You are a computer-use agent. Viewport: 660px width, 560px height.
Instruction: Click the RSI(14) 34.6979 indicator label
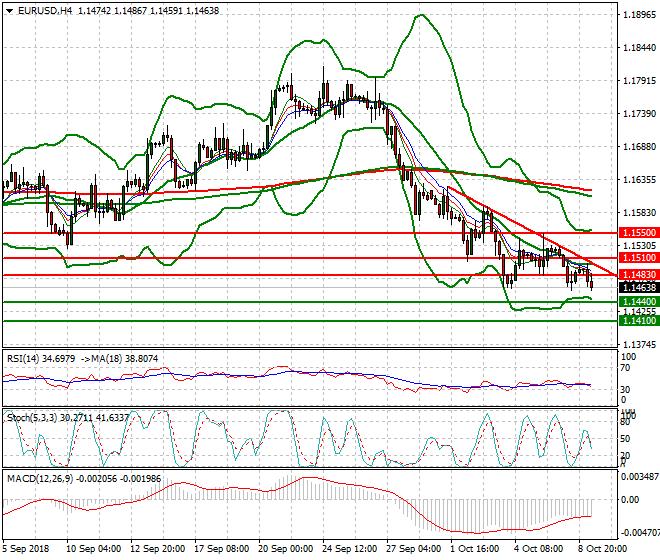pyautogui.click(x=41, y=359)
